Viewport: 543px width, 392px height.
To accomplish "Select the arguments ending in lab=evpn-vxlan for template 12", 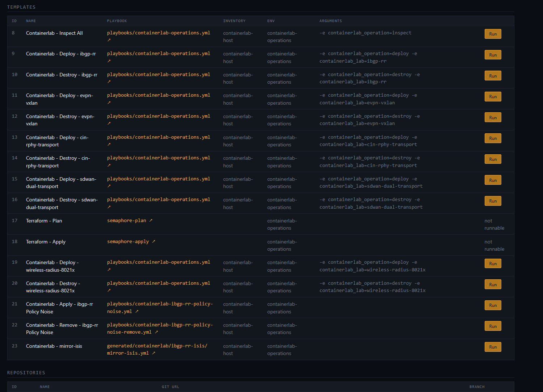I will click(370, 120).
